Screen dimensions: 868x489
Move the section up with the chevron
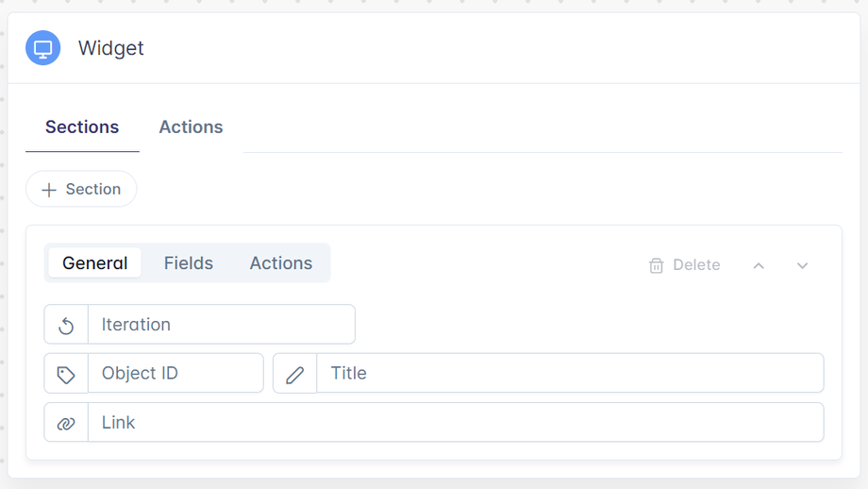[x=759, y=265]
